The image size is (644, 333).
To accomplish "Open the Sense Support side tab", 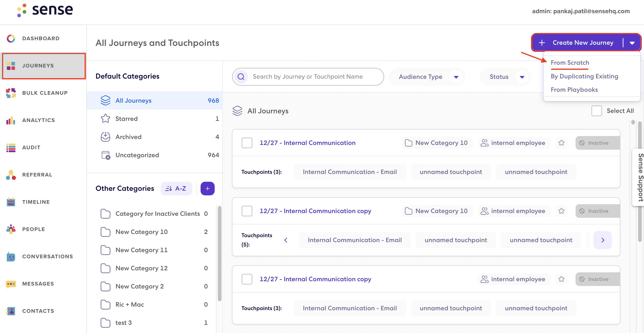I will (x=639, y=178).
